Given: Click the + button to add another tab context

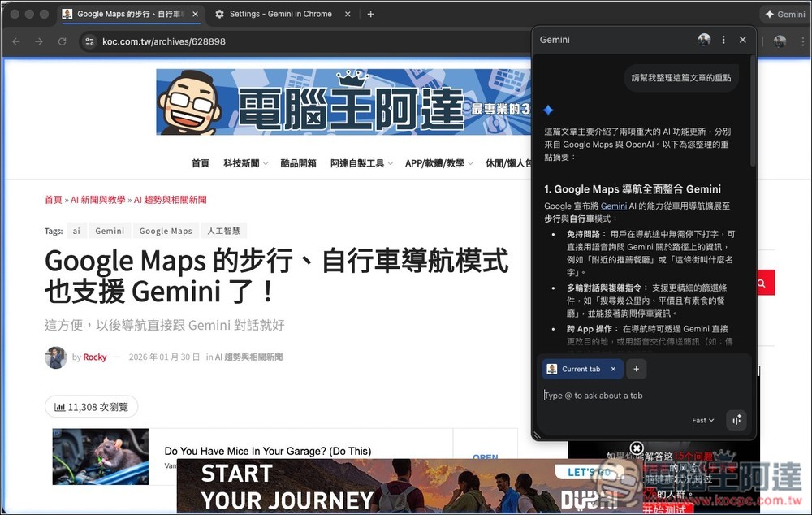Looking at the screenshot, I should tap(637, 369).
